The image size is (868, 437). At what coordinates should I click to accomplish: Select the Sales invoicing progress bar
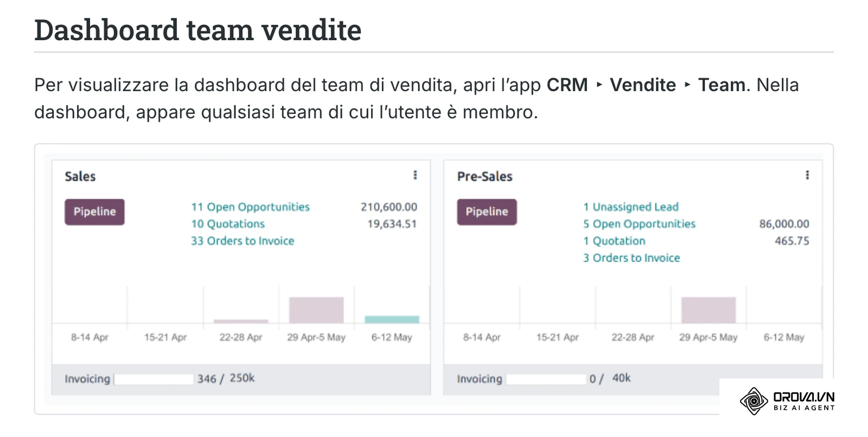point(154,379)
